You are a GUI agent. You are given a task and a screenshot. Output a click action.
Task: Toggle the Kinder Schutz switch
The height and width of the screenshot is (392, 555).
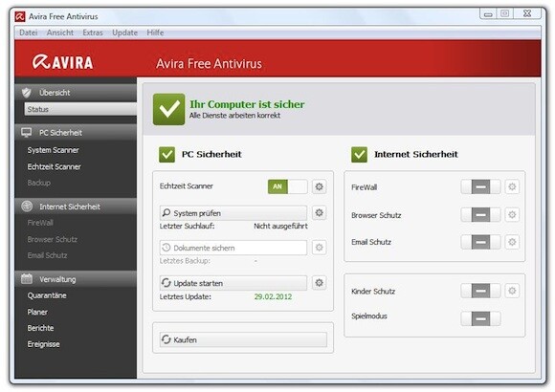coord(480,291)
